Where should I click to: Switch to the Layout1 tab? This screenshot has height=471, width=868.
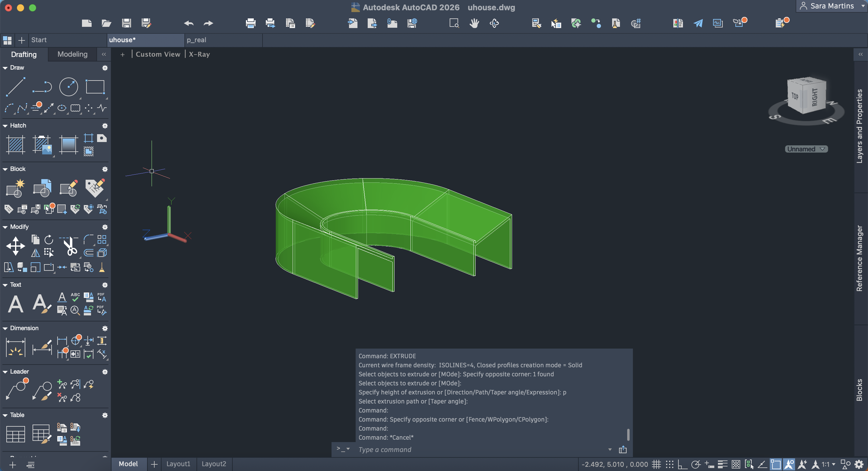point(178,464)
